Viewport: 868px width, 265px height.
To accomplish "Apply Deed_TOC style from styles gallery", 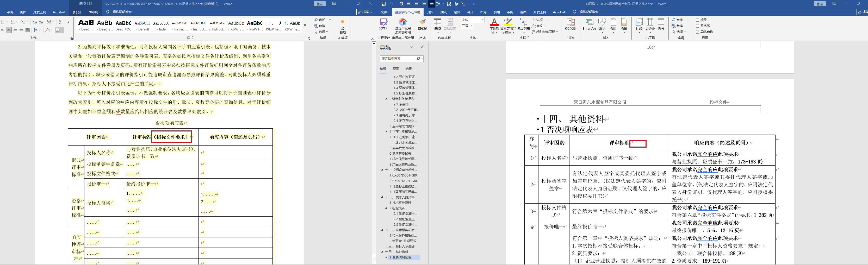I will click(x=123, y=25).
